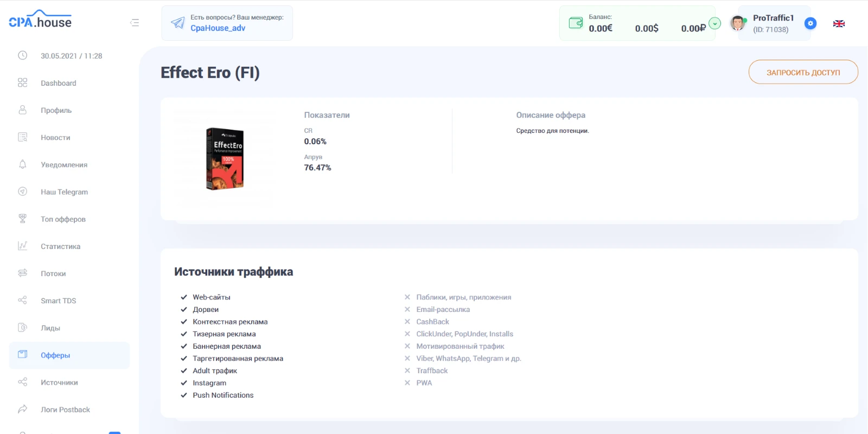This screenshot has width=868, height=434.
Task: Click Дорвеи traffic source
Action: 206,309
